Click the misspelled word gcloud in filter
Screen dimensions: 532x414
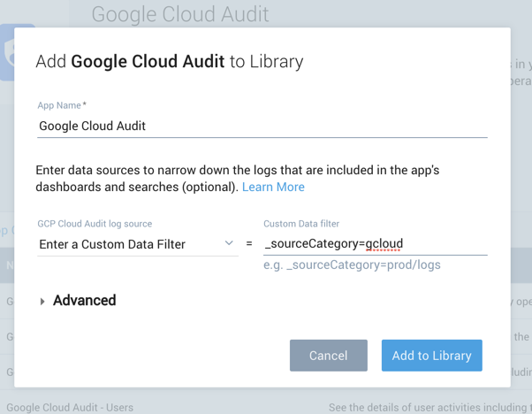coord(384,243)
